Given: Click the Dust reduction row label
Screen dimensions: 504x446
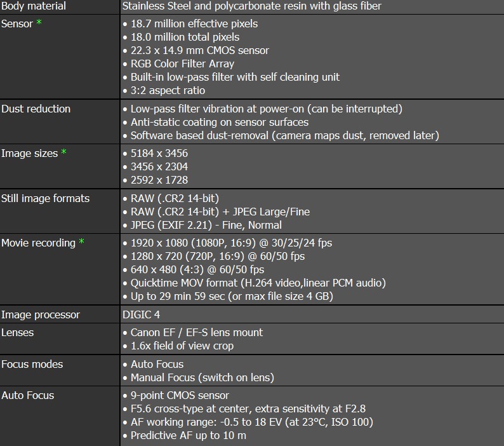Looking at the screenshot, I should [x=36, y=109].
